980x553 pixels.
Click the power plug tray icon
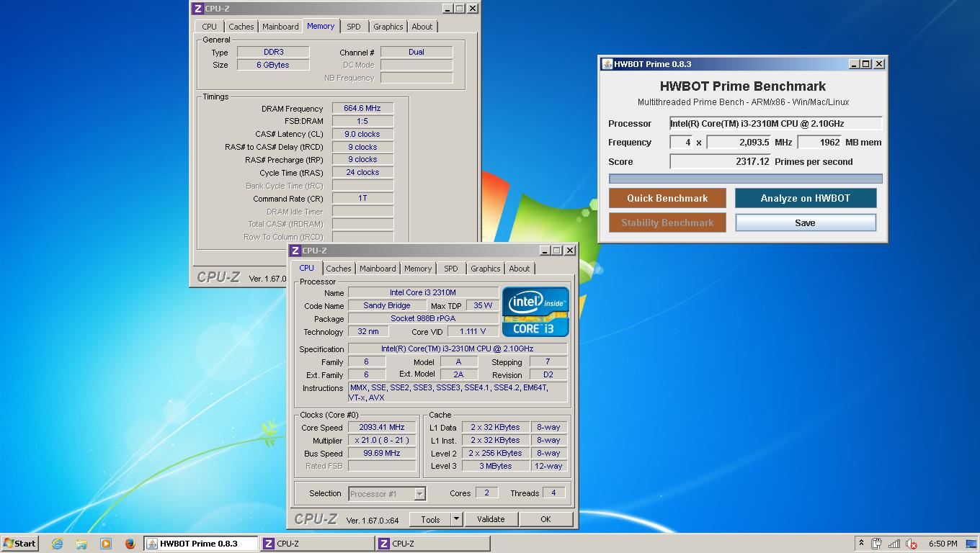877,544
